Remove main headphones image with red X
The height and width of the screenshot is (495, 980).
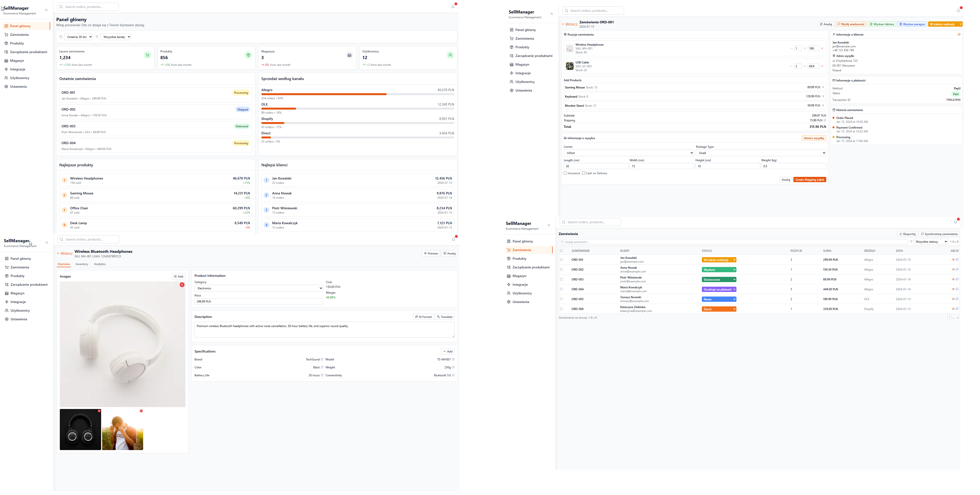(182, 285)
